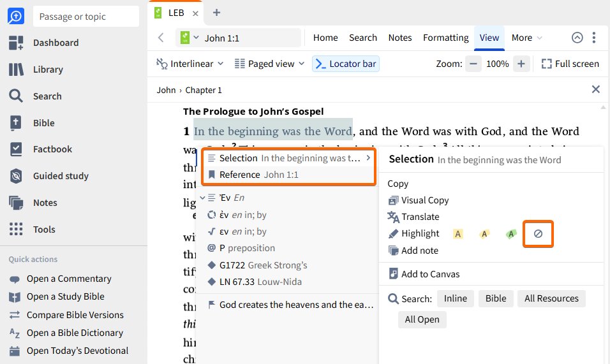Screen dimensions: 610x364
Task: Select the View toolbar tab
Action: point(489,38)
